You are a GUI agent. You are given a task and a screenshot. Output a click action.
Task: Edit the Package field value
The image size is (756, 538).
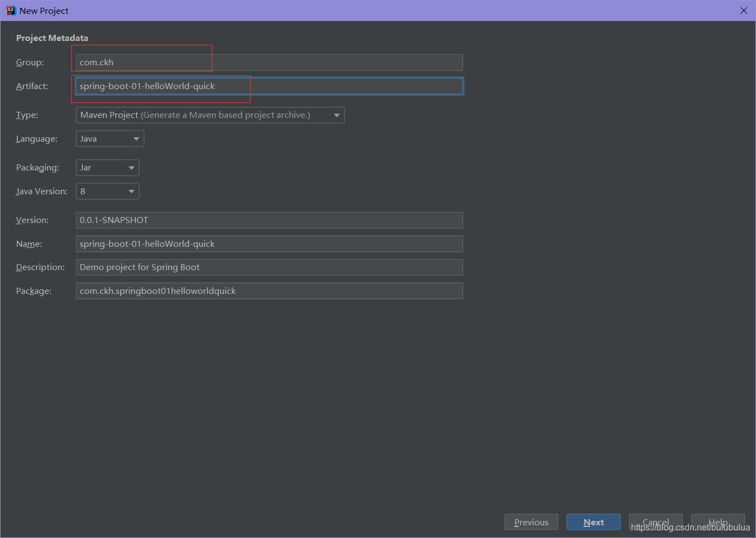(x=269, y=291)
